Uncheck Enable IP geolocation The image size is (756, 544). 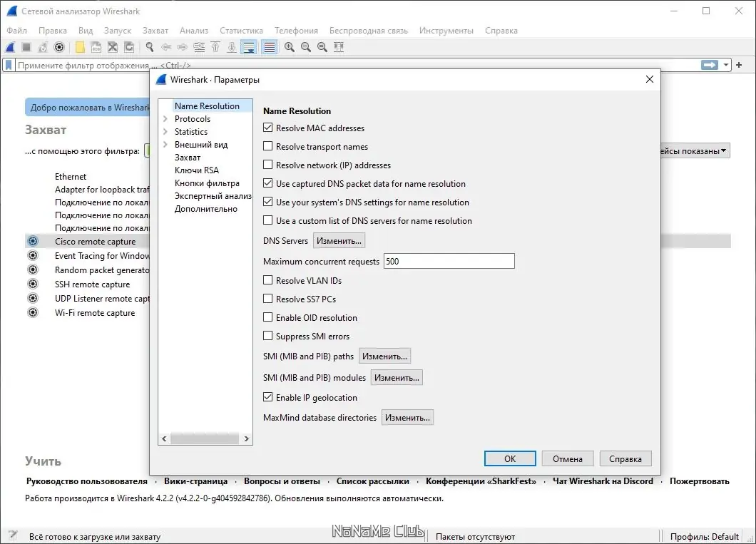[x=268, y=397]
